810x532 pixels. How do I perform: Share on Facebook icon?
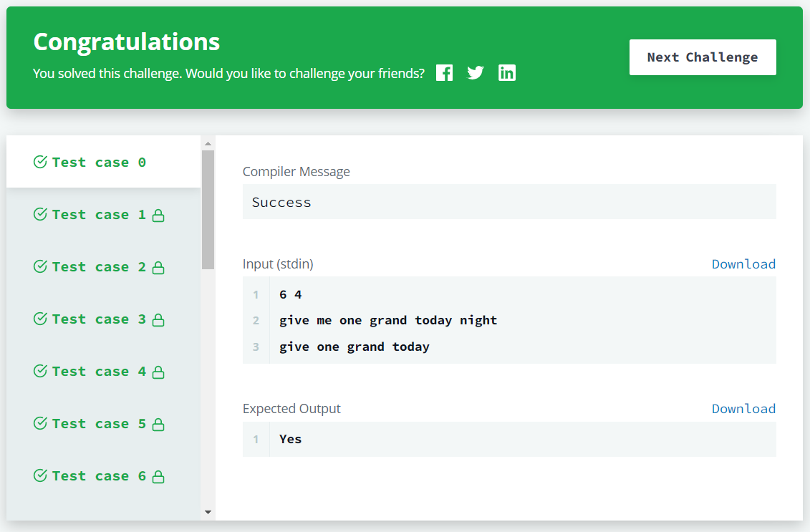tap(444, 73)
